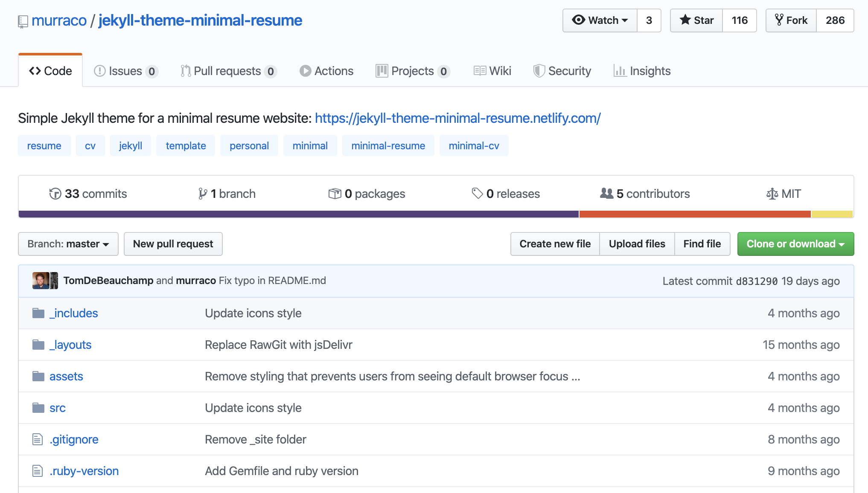Open the netlify demo website link

coord(457,118)
